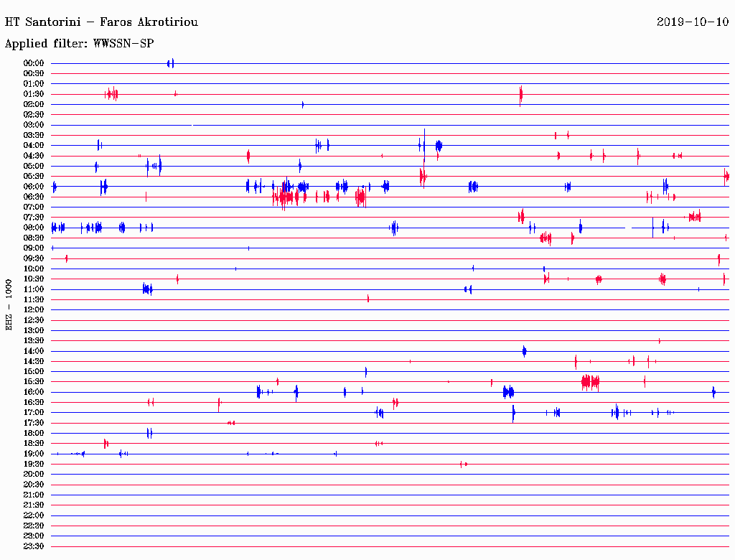Click the blue seismic event on the 14:00 trace
The width and height of the screenshot is (735, 560).
(x=525, y=351)
